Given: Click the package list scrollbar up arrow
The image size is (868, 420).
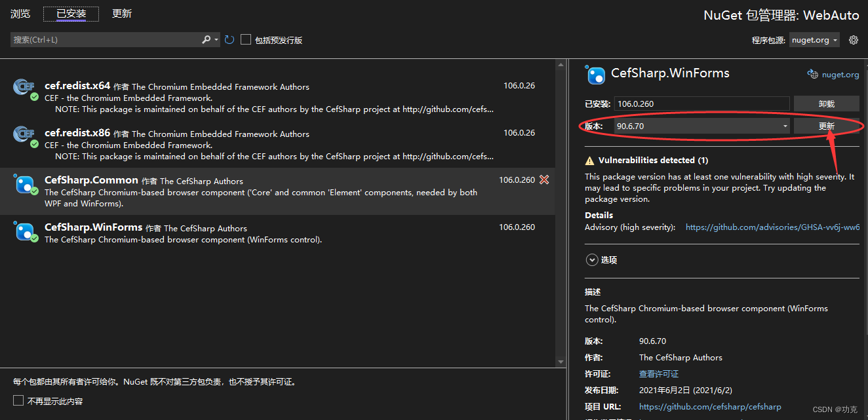Looking at the screenshot, I should (x=561, y=65).
